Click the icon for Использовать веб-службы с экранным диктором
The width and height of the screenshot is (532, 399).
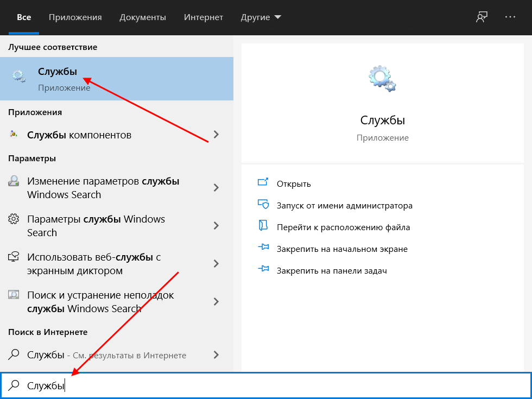pyautogui.click(x=14, y=257)
